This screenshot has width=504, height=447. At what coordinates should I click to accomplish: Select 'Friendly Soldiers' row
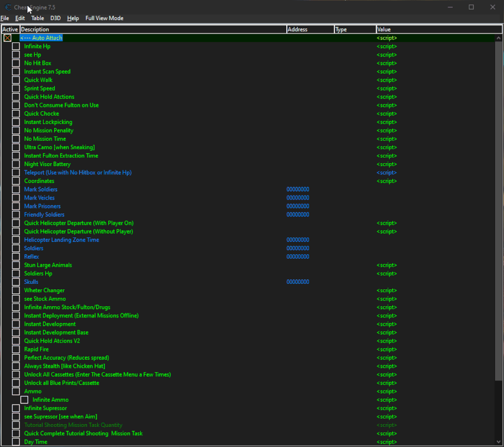(x=44, y=215)
